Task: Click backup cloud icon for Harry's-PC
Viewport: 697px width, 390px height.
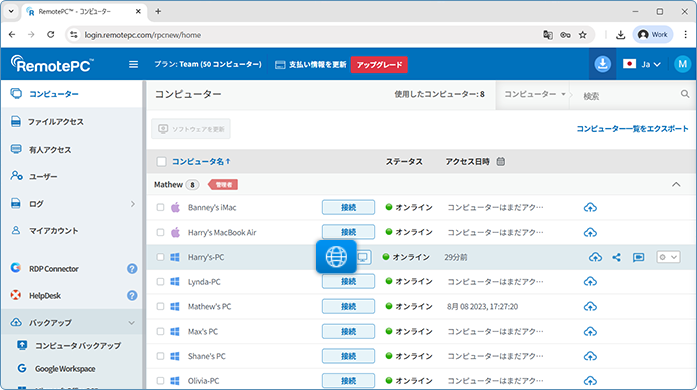Action: [x=595, y=257]
